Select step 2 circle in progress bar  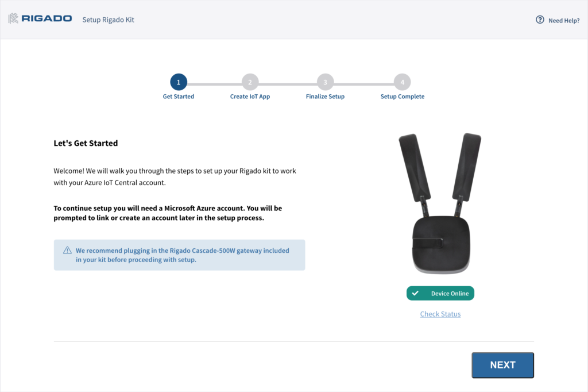[x=250, y=82]
